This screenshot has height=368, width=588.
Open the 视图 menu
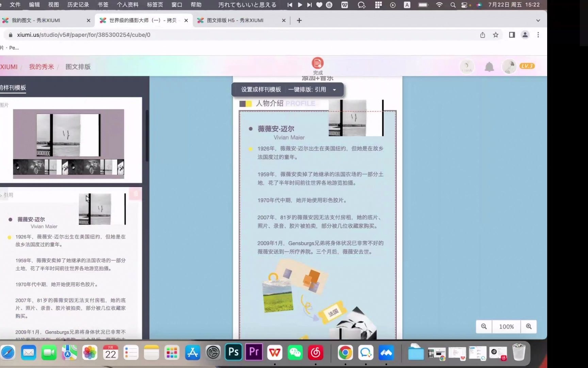[x=53, y=5]
